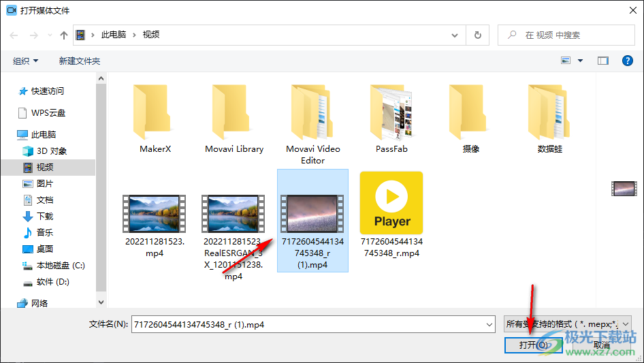
Task: Open the 组织 menu
Action: coord(26,61)
